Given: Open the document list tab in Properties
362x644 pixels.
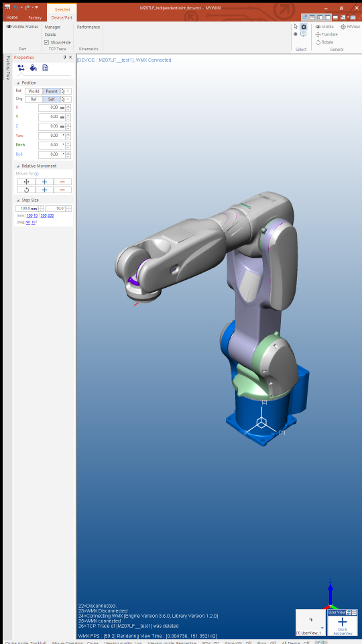Looking at the screenshot, I should [45, 68].
